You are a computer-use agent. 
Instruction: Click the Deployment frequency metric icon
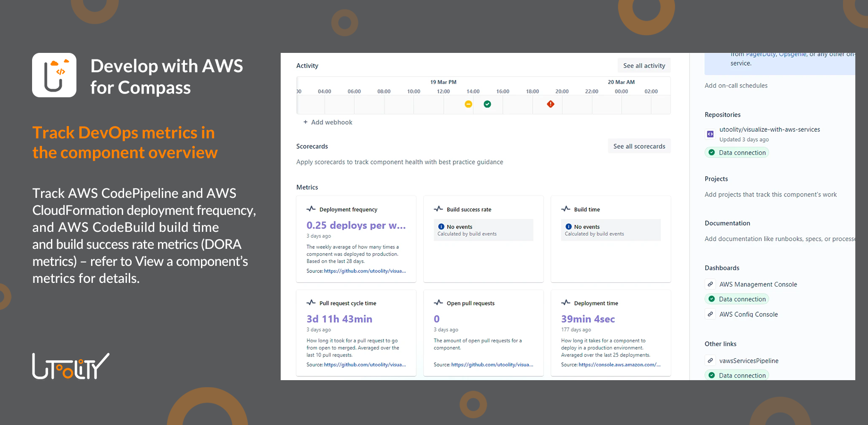pyautogui.click(x=311, y=209)
